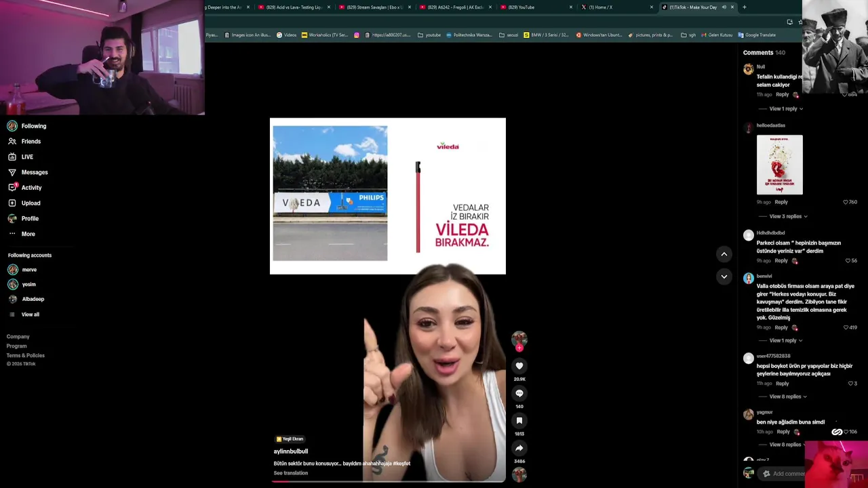Open benvivi's profile avatar in comments
The width and height of the screenshot is (868, 488).
coord(749,279)
